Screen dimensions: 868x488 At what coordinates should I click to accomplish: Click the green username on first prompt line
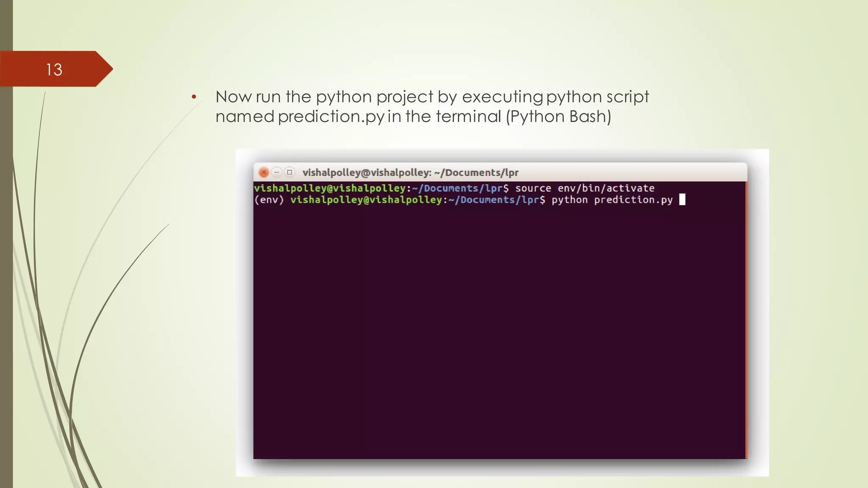(330, 188)
